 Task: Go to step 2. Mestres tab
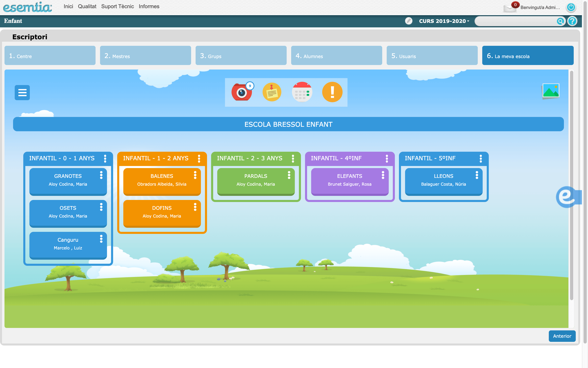pyautogui.click(x=146, y=55)
